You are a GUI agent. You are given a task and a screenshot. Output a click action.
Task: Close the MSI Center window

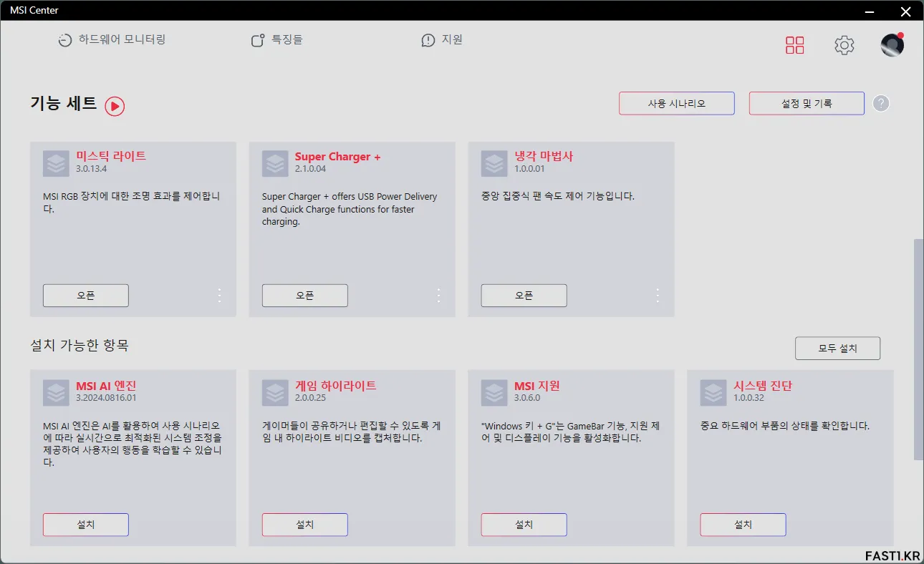905,10
